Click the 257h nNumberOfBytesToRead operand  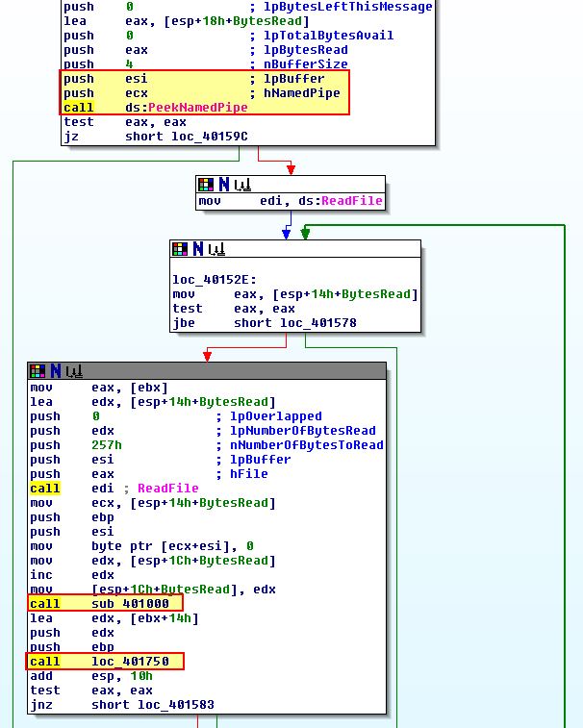pyautogui.click(x=107, y=445)
